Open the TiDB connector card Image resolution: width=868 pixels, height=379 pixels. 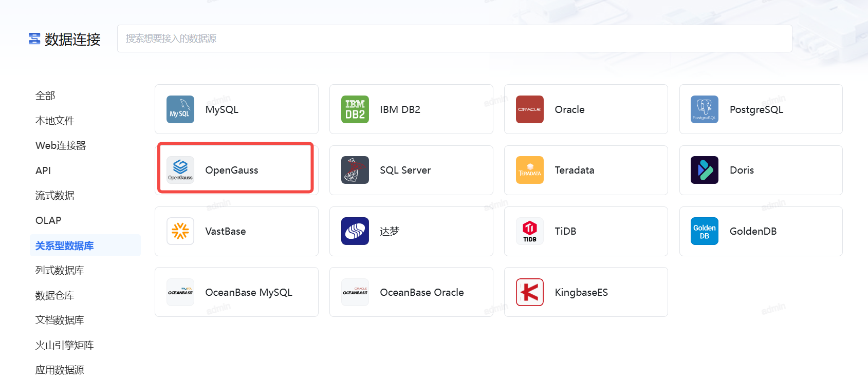click(x=586, y=231)
